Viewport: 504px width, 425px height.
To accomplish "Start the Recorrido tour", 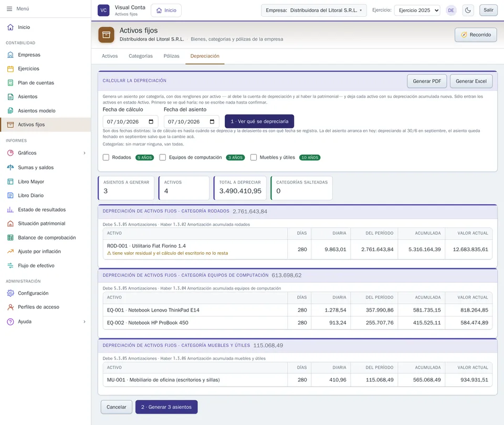I will click(476, 35).
